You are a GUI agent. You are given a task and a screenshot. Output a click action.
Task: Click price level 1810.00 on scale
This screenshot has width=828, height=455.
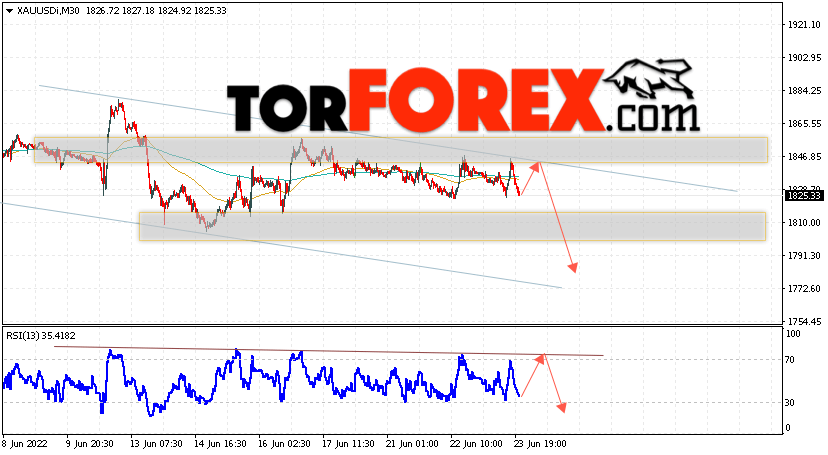804,223
